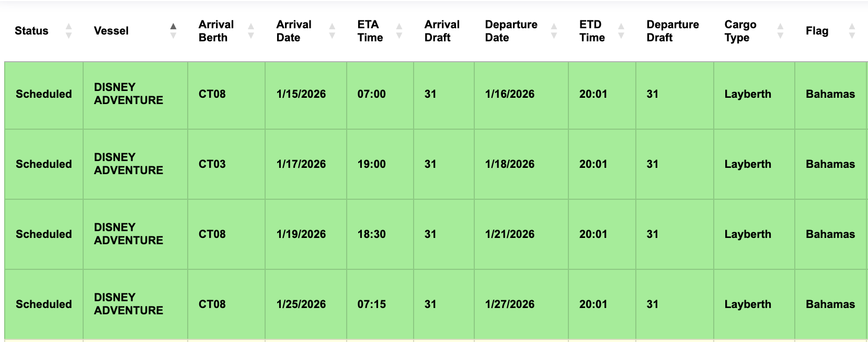The height and width of the screenshot is (342, 868).
Task: Click departure date 1/27/2026 cell
Action: click(510, 304)
